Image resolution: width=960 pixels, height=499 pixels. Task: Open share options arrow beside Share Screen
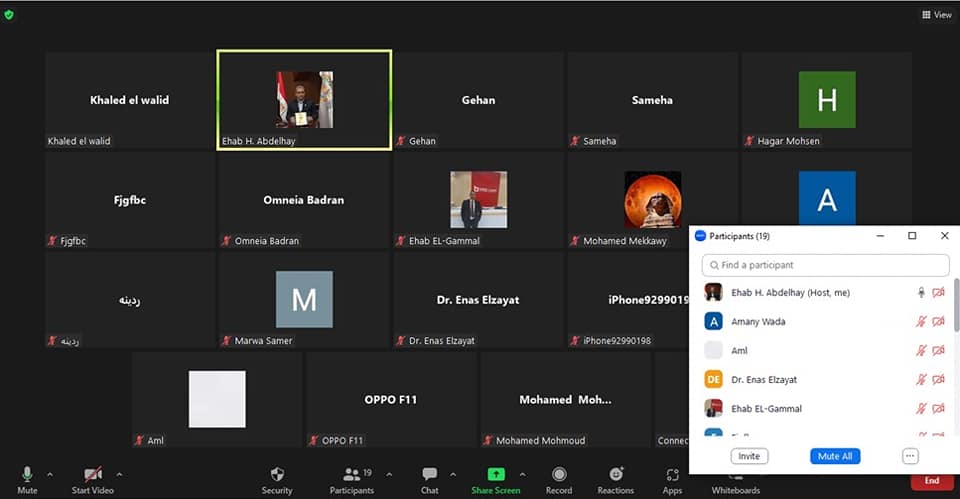pos(522,474)
